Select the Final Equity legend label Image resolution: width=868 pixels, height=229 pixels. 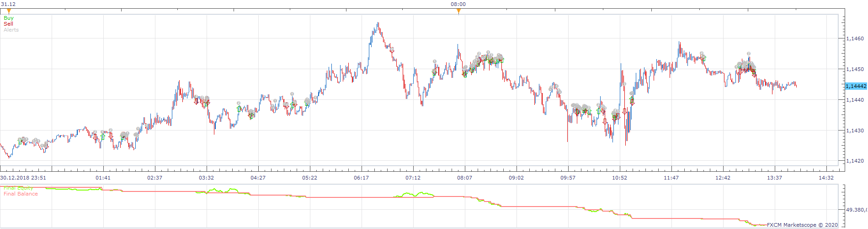click(18, 188)
